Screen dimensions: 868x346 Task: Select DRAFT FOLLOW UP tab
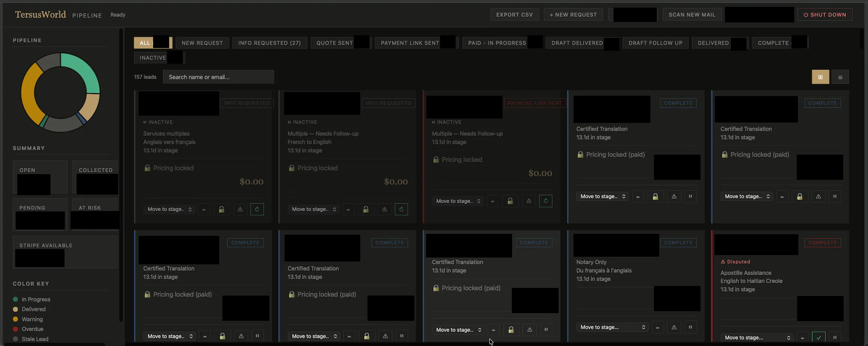(x=655, y=43)
